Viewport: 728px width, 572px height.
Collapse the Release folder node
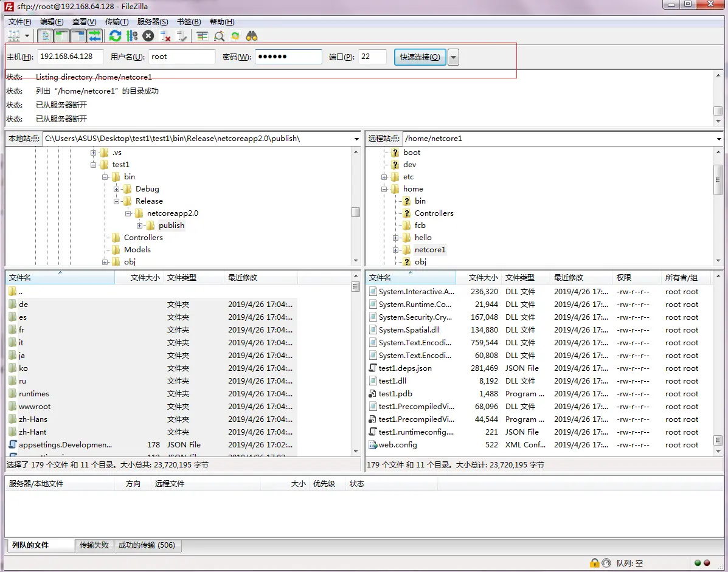(117, 201)
